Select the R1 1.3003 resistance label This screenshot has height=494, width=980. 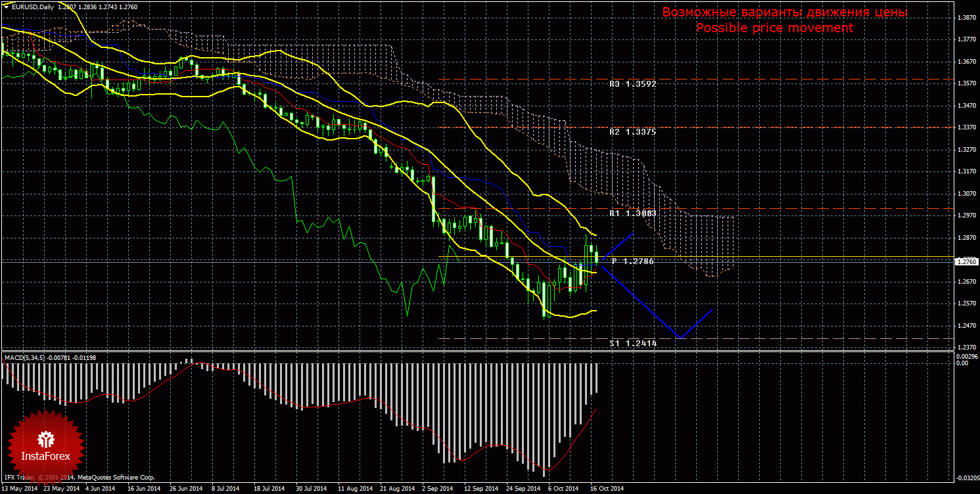(x=632, y=213)
